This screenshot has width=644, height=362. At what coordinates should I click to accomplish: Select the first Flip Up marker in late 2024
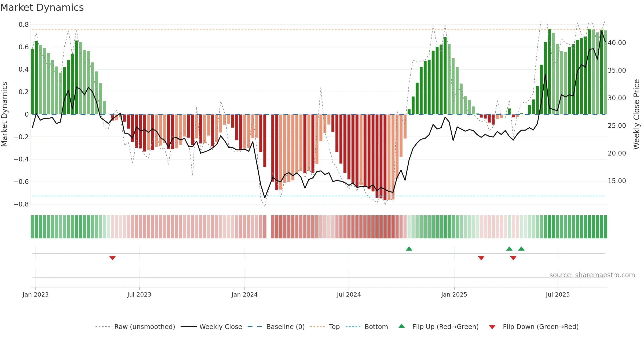coord(409,249)
